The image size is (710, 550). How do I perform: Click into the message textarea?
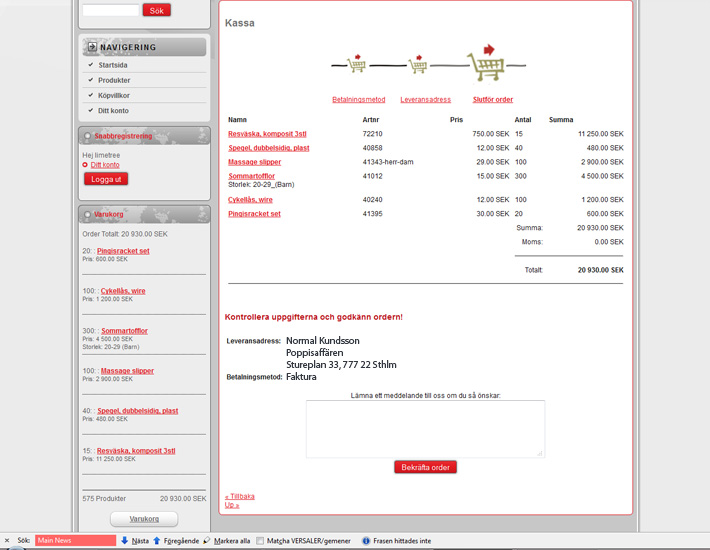coord(425,429)
